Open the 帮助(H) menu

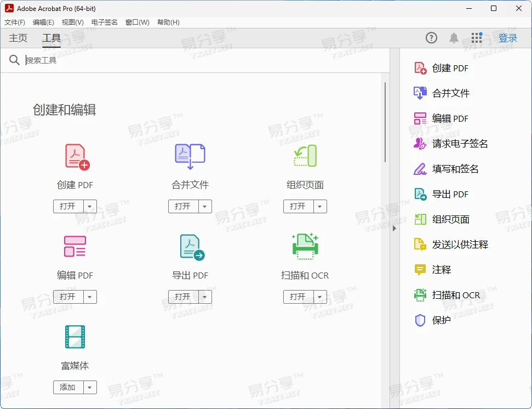click(168, 22)
